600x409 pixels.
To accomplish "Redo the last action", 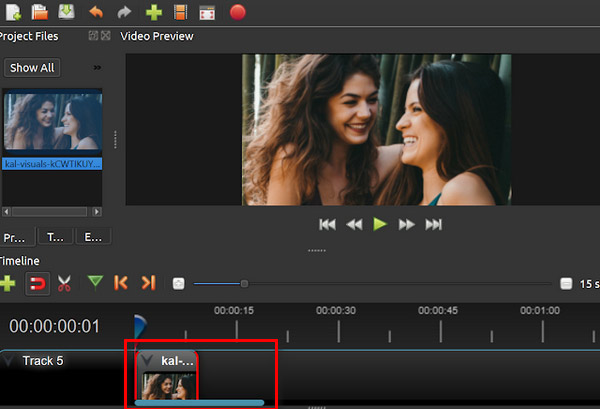I will 124,12.
